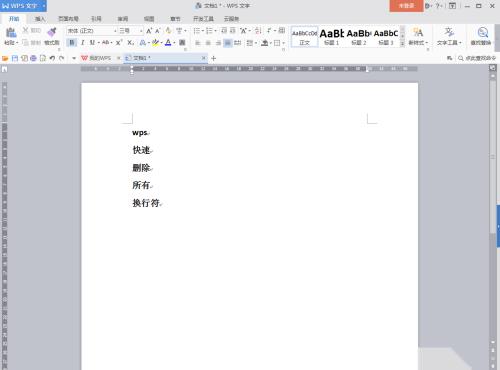Switch to the 引用 (References) tab
Image resolution: width=500 pixels, height=370 pixels.
tap(96, 19)
